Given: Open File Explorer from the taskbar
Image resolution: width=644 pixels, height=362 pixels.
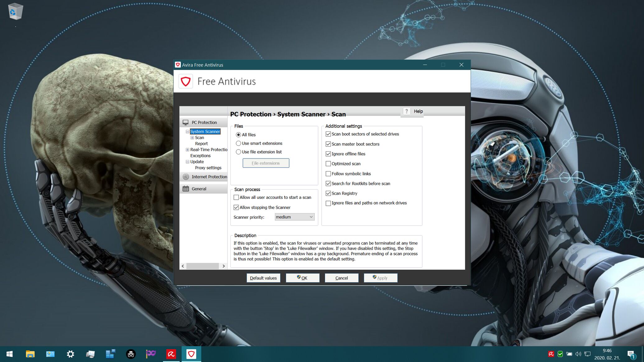Looking at the screenshot, I should [30, 354].
